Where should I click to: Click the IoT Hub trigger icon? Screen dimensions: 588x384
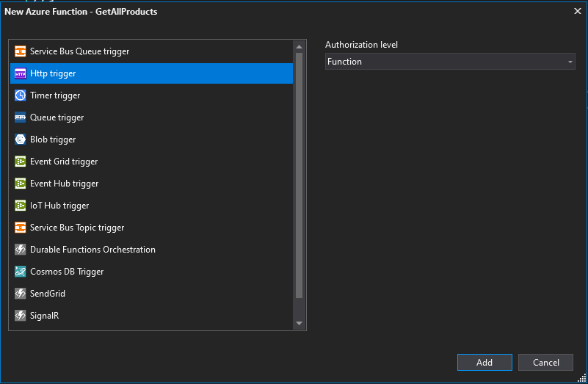(x=21, y=206)
